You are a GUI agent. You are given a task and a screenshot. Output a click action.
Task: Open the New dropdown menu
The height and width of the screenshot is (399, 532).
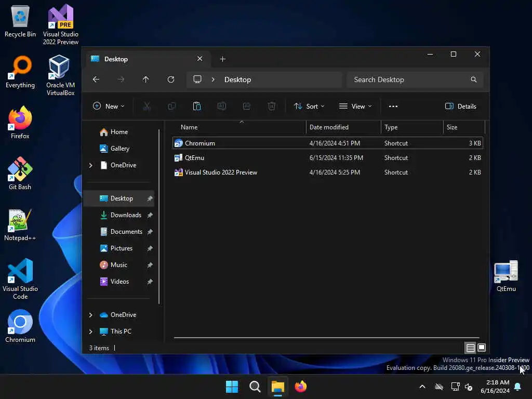click(109, 106)
